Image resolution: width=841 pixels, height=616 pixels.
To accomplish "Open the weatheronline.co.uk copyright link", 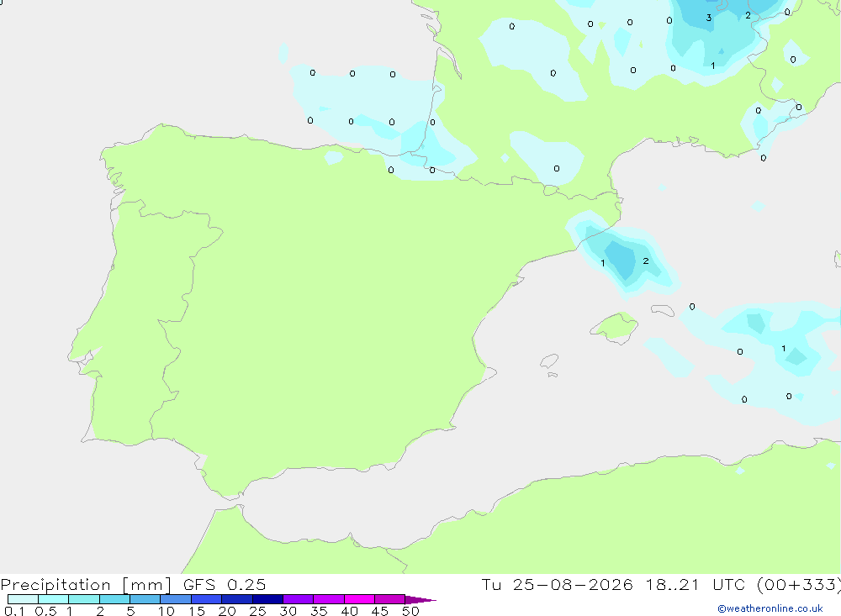I will coord(770,608).
